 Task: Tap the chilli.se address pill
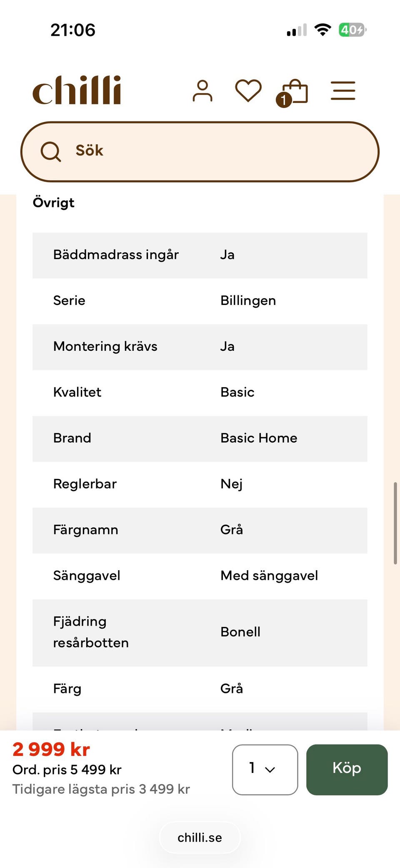200,838
